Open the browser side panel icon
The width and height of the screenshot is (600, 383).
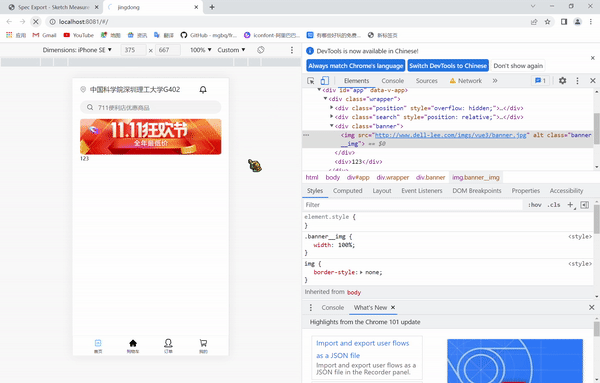564,22
